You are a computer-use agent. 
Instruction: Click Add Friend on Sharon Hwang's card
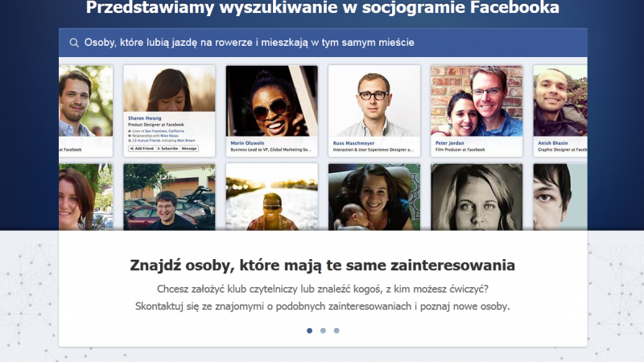coord(142,149)
